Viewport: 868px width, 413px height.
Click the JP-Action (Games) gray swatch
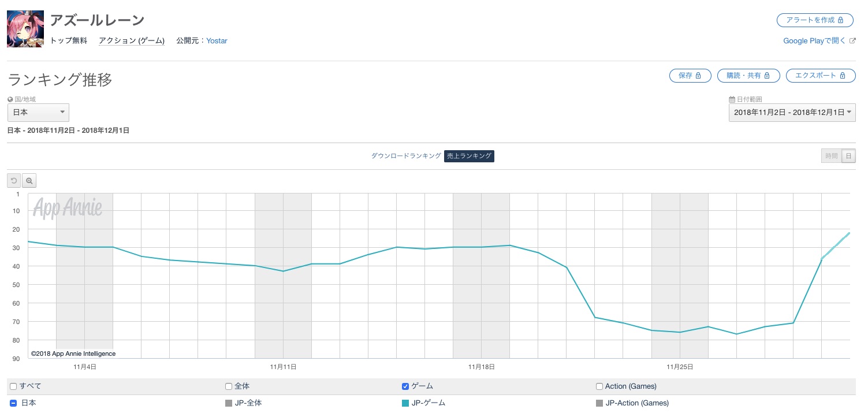(599, 403)
